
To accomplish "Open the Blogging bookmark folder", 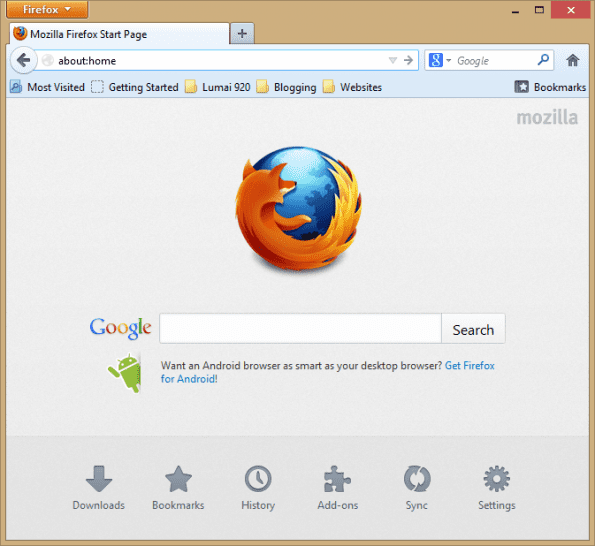I will (x=286, y=87).
